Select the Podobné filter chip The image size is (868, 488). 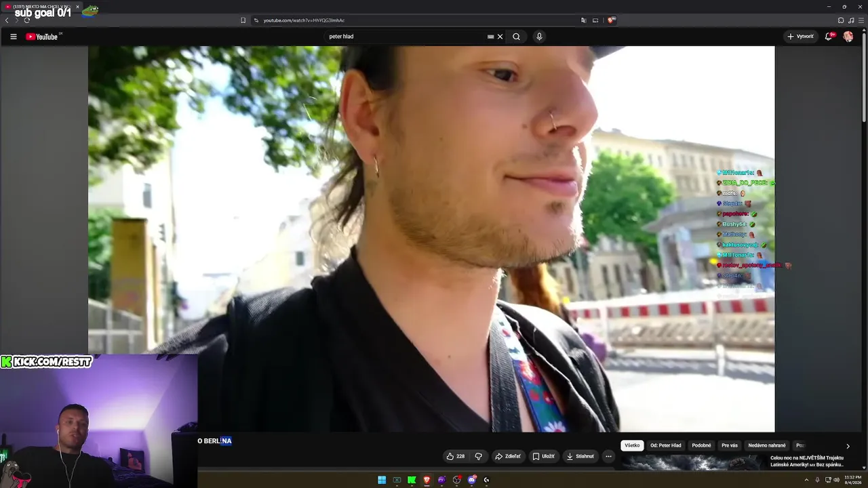[701, 445]
